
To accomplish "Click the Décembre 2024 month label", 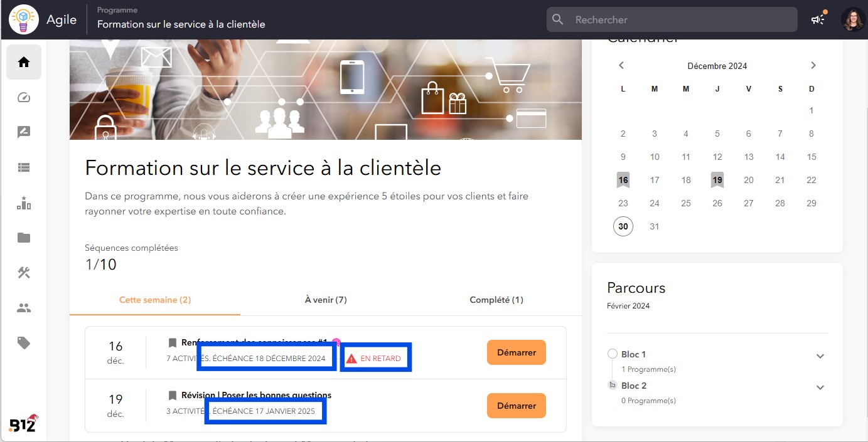I will click(717, 66).
